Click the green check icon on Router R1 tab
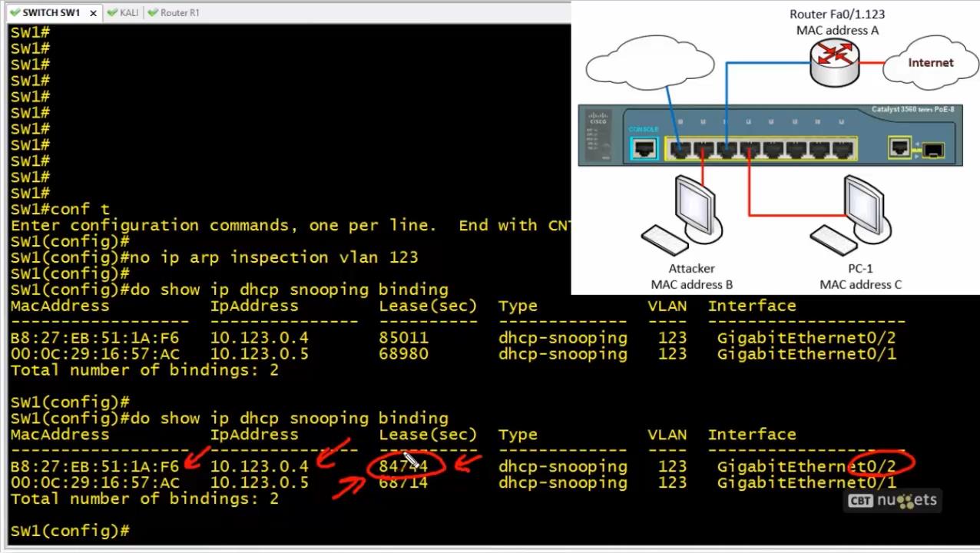Screen dimensions: 980x553 tap(152, 13)
